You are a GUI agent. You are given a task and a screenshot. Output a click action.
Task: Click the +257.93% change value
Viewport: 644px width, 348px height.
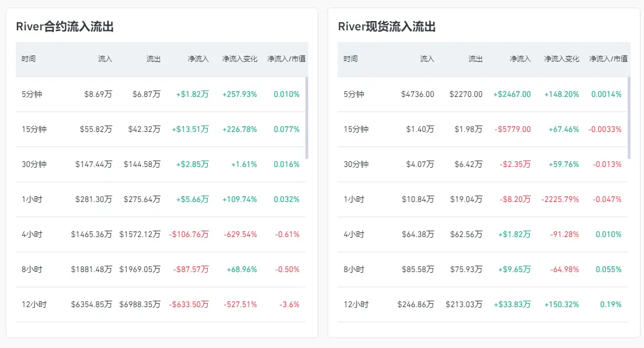point(240,94)
